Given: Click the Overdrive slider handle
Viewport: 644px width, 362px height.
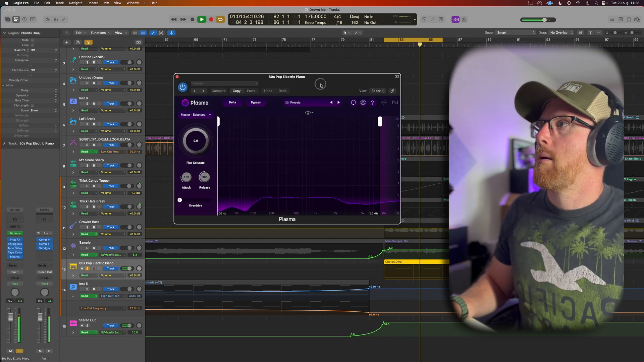Looking at the screenshot, I should click(180, 200).
